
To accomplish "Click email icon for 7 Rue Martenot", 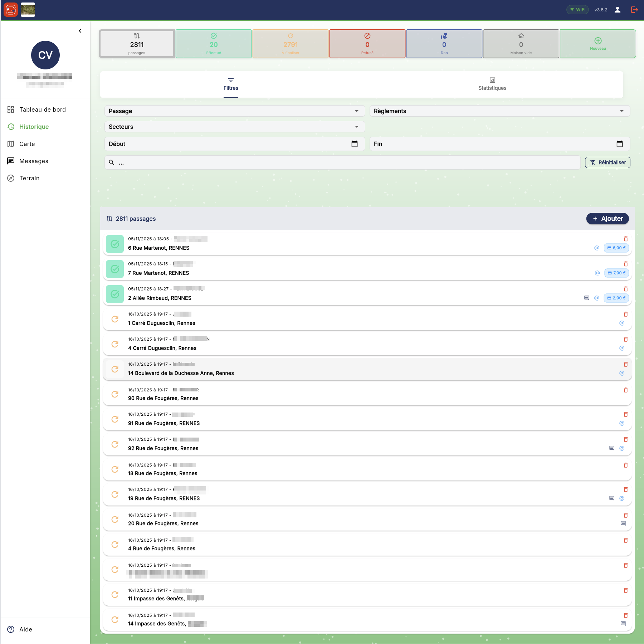I will coord(597,273).
